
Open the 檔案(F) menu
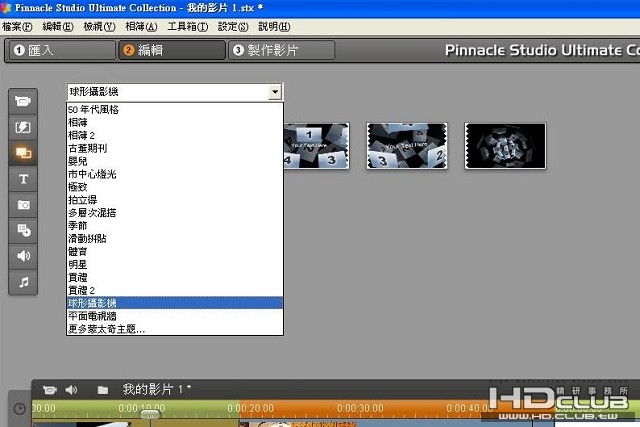pyautogui.click(x=17, y=27)
